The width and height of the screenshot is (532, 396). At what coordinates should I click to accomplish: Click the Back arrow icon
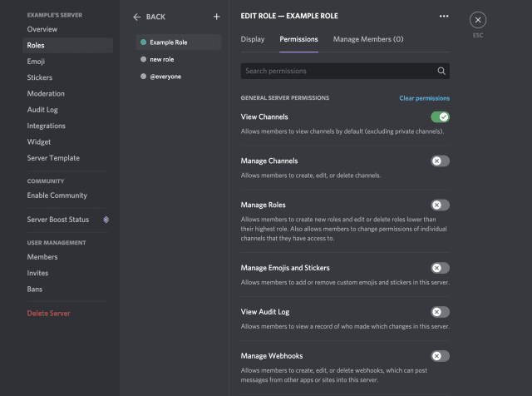(138, 17)
